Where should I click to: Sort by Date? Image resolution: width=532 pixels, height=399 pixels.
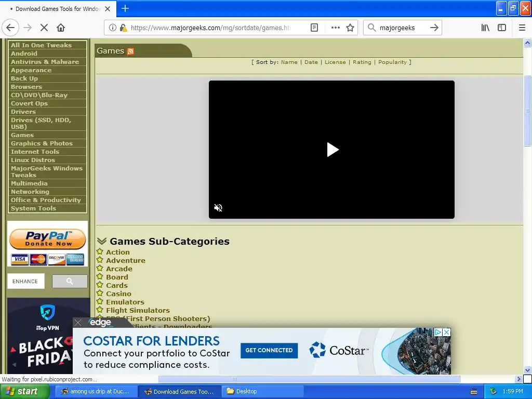(x=311, y=62)
